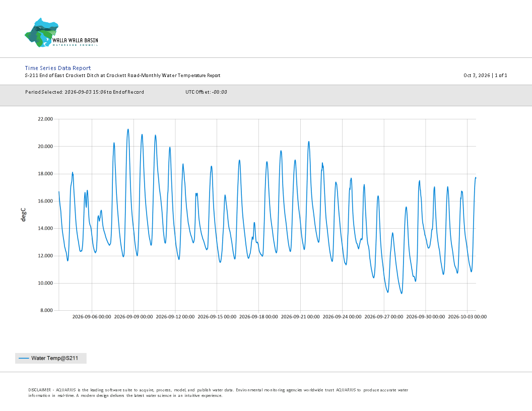Click the 10.000 y-axis label
532x411 pixels.
tap(45, 283)
